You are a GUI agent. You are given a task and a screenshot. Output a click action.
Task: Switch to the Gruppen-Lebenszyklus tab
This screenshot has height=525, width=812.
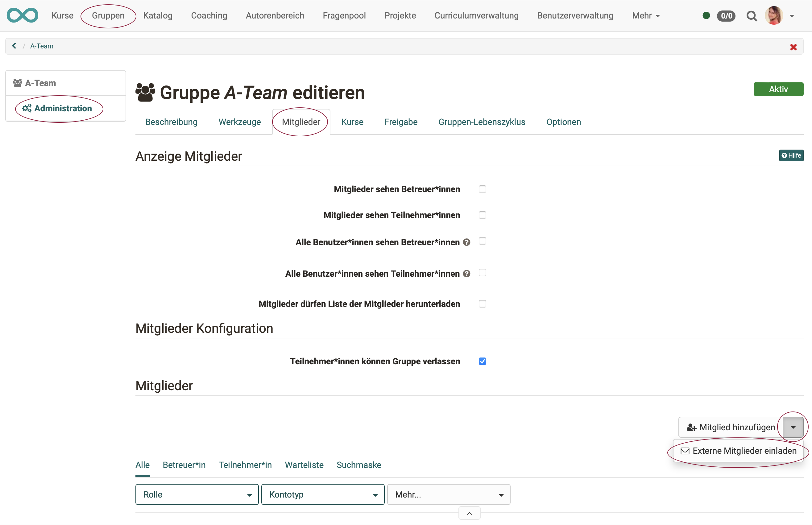[481, 122]
